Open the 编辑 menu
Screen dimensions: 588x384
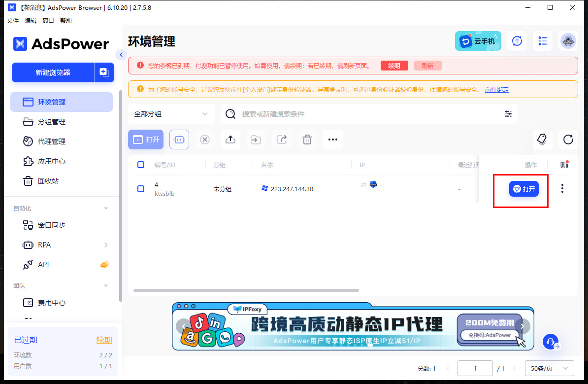click(x=31, y=21)
